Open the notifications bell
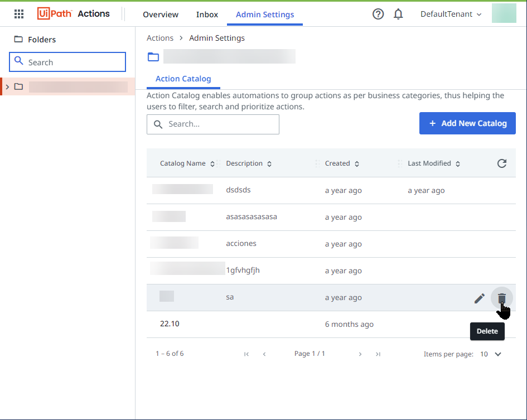 [398, 15]
